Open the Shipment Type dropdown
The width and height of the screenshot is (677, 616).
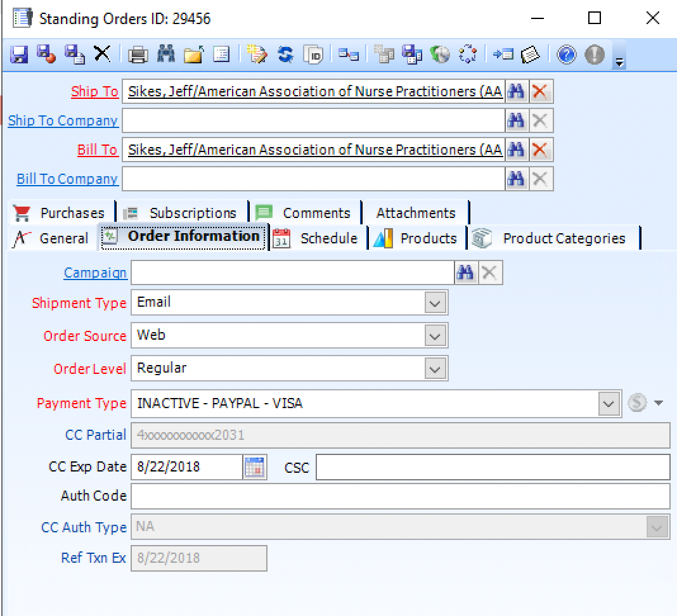[x=435, y=303]
